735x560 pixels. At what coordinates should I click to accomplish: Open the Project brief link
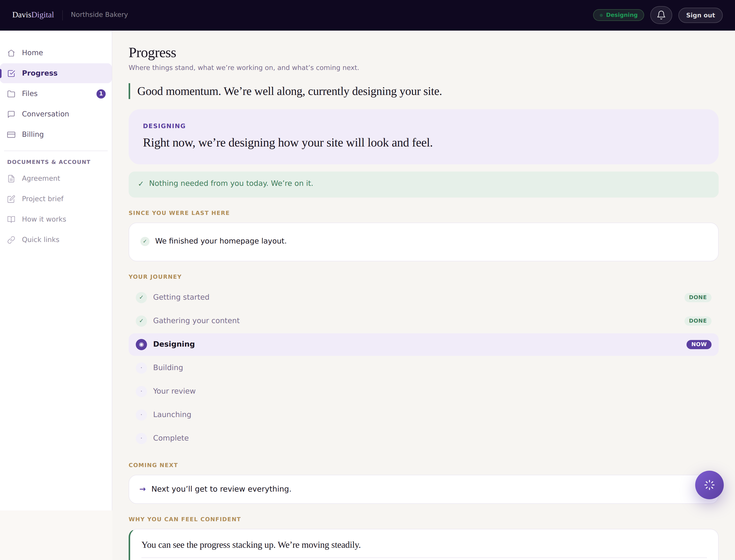tap(56, 199)
